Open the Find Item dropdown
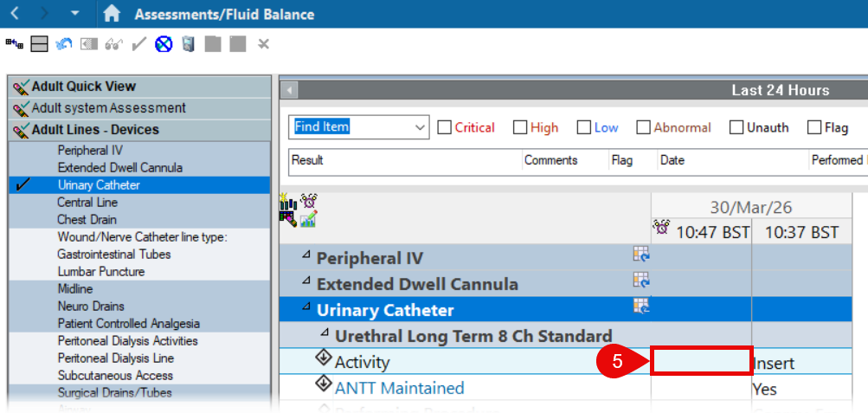 click(x=421, y=127)
